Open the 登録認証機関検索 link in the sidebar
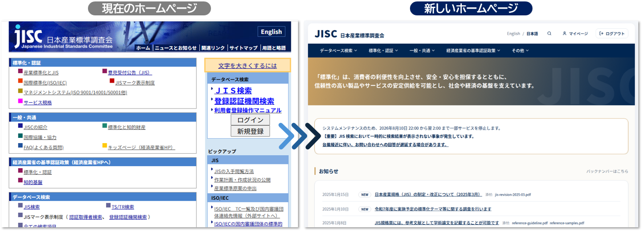This screenshot has width=644, height=233. click(244, 101)
